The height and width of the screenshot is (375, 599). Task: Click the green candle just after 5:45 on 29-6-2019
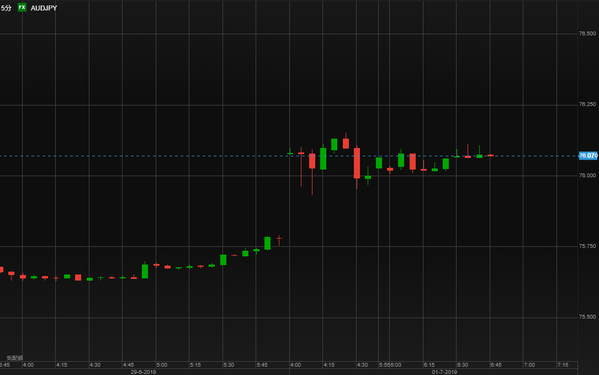point(267,243)
